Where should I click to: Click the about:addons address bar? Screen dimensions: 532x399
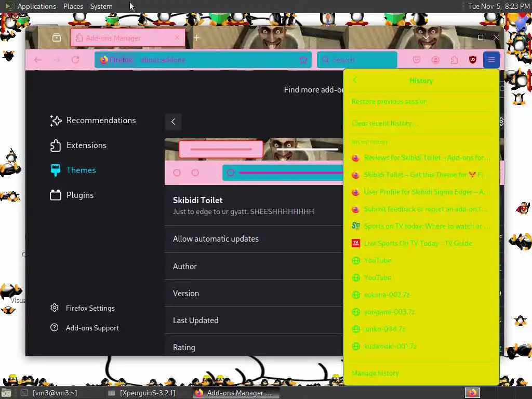[203, 60]
